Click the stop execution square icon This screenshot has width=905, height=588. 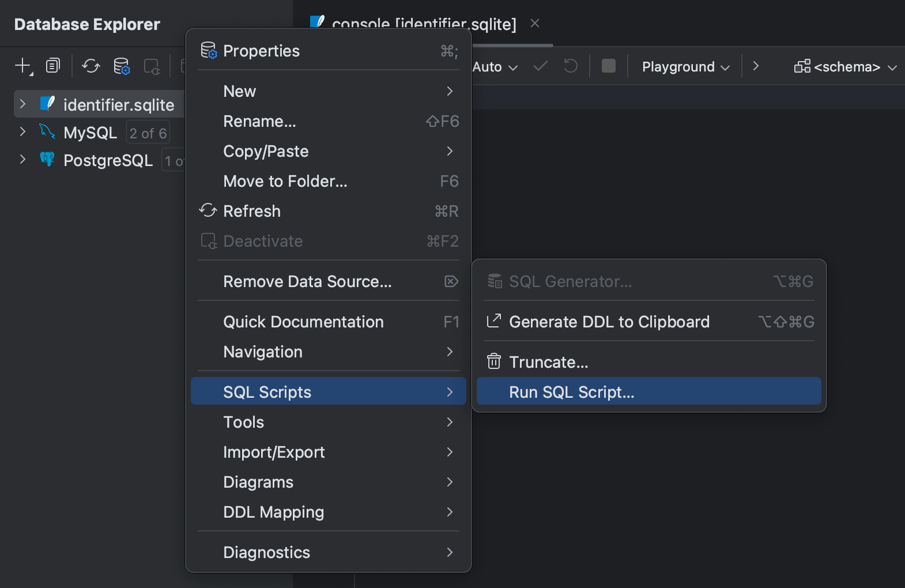point(608,66)
